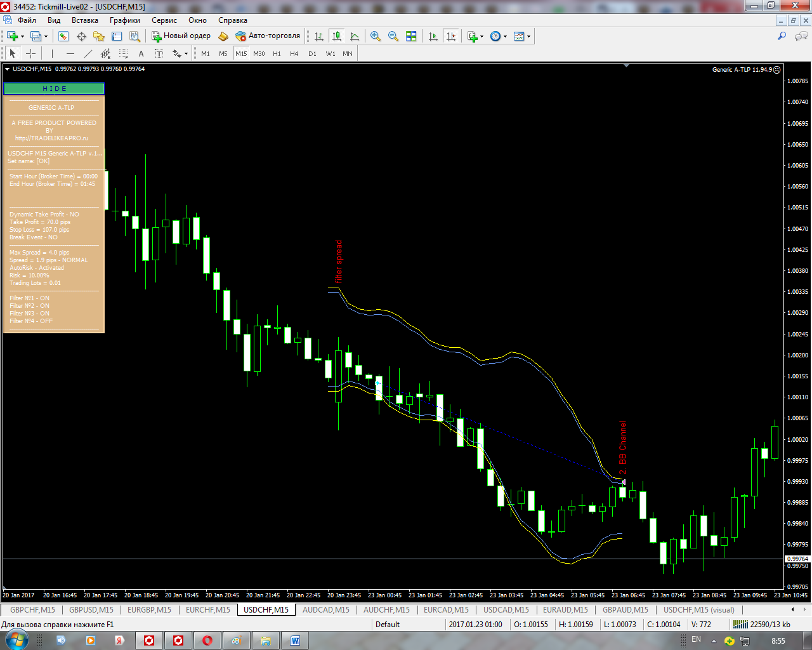Open the Файл menu
The height and width of the screenshot is (650, 812).
27,20
